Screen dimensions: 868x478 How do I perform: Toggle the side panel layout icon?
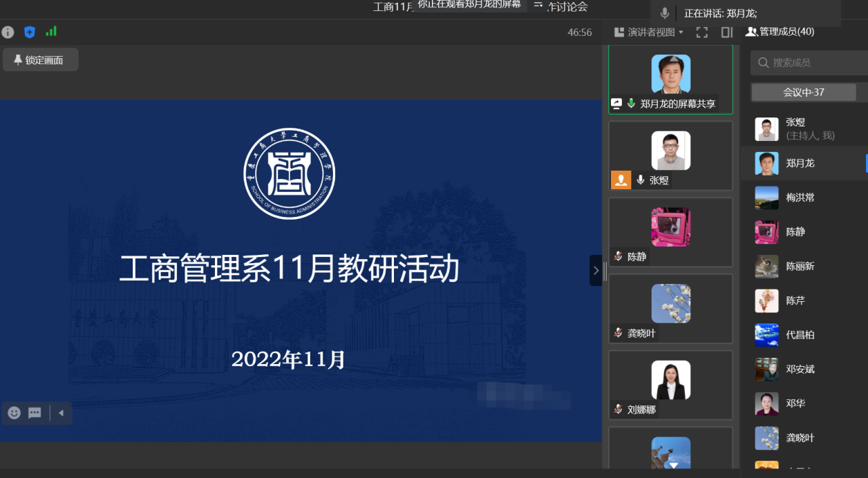(x=726, y=32)
